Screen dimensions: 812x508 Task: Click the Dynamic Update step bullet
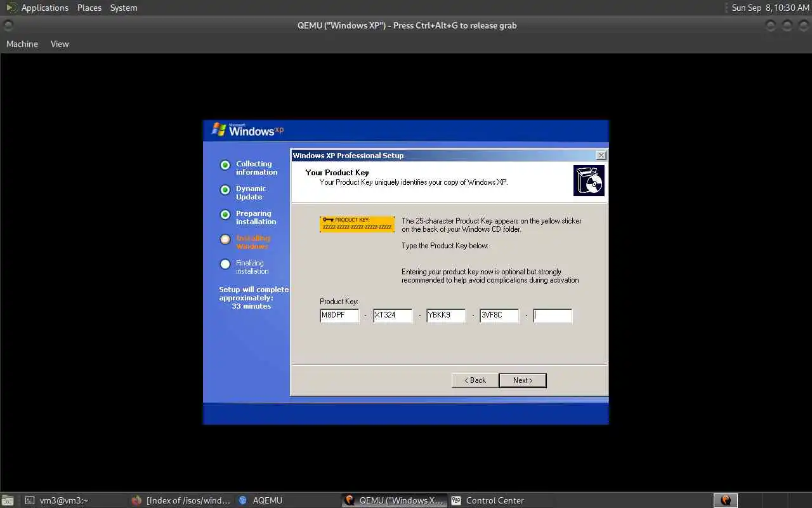point(225,190)
